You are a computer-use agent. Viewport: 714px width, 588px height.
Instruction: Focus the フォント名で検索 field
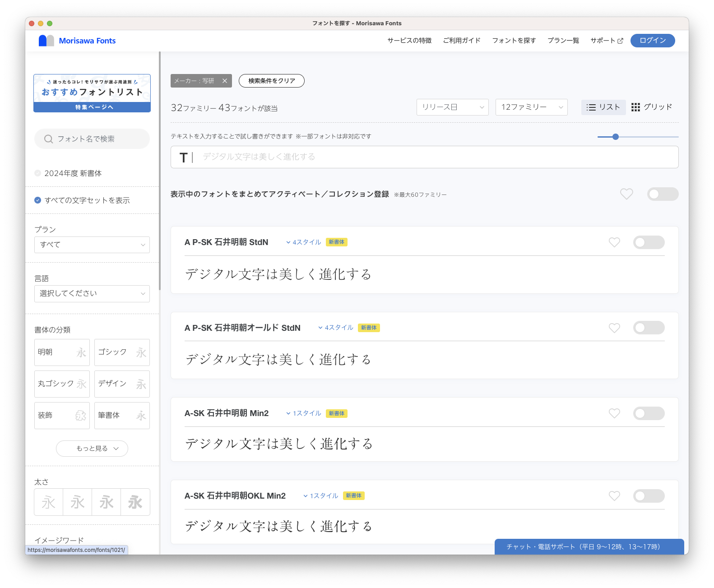[x=92, y=139]
